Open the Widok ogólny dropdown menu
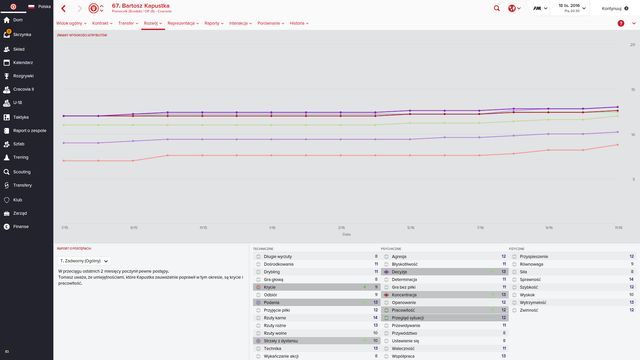The height and width of the screenshot is (360, 640). [71, 23]
